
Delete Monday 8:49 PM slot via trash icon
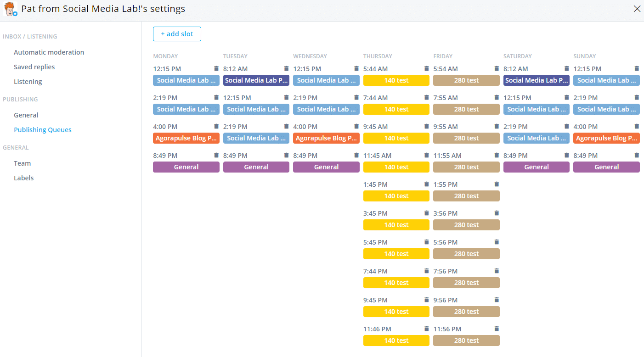pos(216,155)
